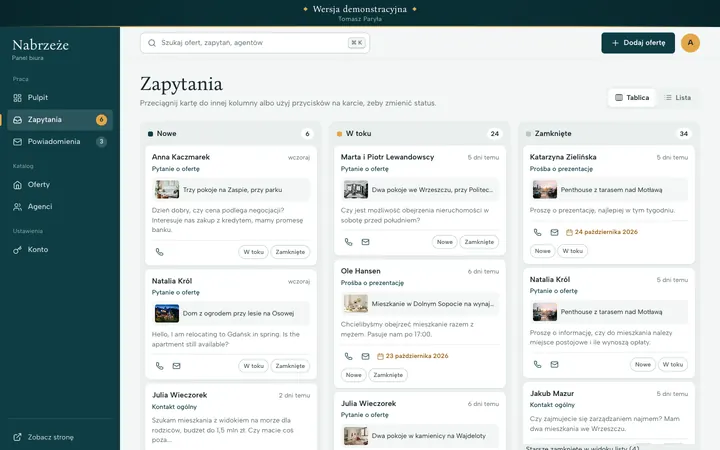
Task: Open Mieszkanie w Dolnym Sopocie offer
Action: (420, 304)
